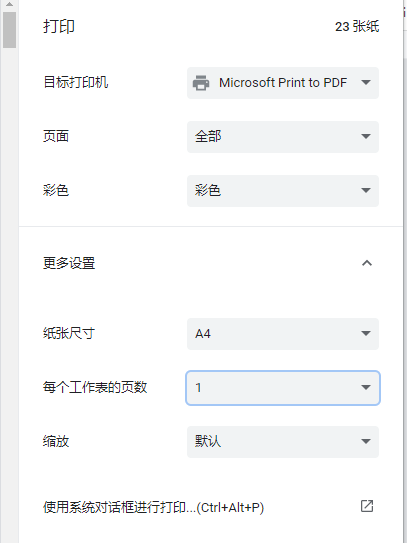Open the 缩放 dropdown showing 默认
This screenshot has width=407, height=543.
(x=283, y=442)
